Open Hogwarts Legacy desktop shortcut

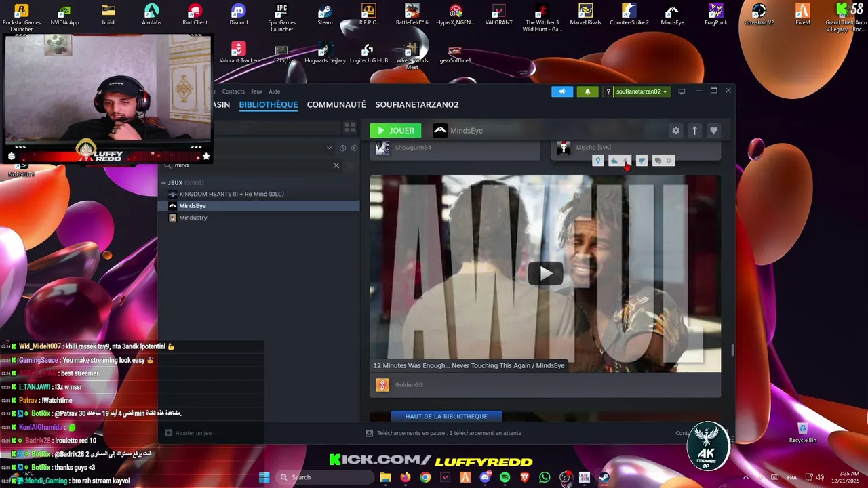click(x=325, y=54)
